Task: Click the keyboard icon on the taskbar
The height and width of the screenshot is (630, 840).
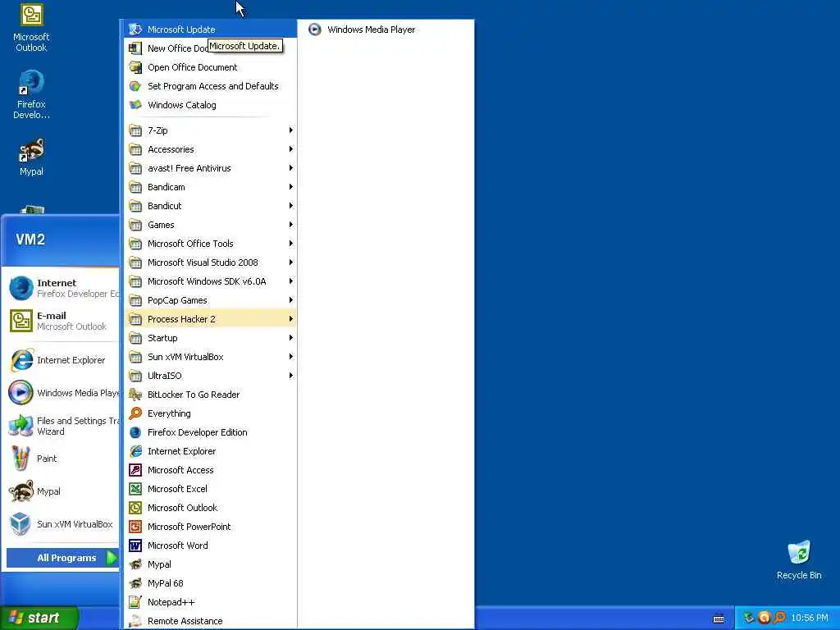Action: point(719,619)
